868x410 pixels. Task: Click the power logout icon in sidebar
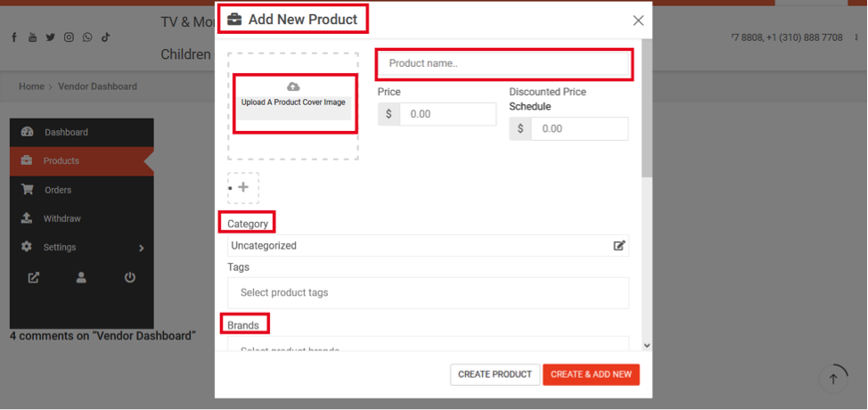129,278
